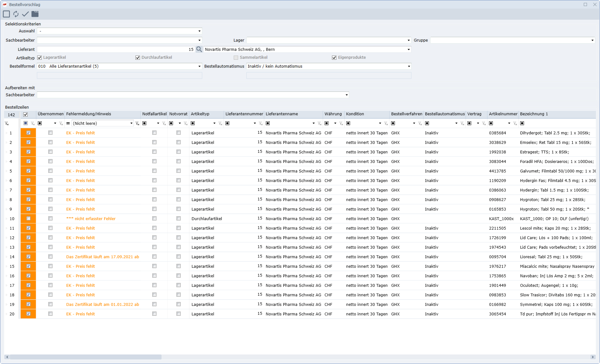
Task: Toggle the Eigenprodukte checkbox
Action: click(334, 58)
